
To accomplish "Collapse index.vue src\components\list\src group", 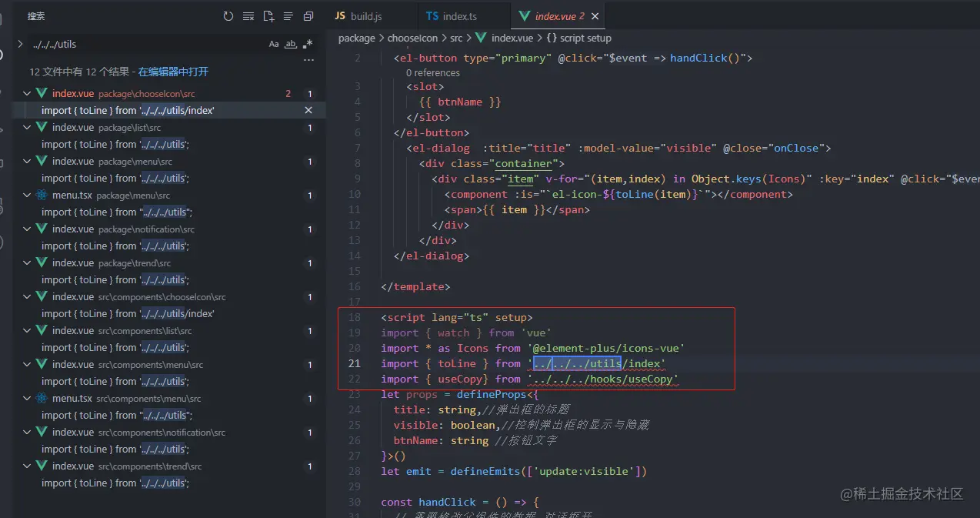I will click(x=27, y=330).
